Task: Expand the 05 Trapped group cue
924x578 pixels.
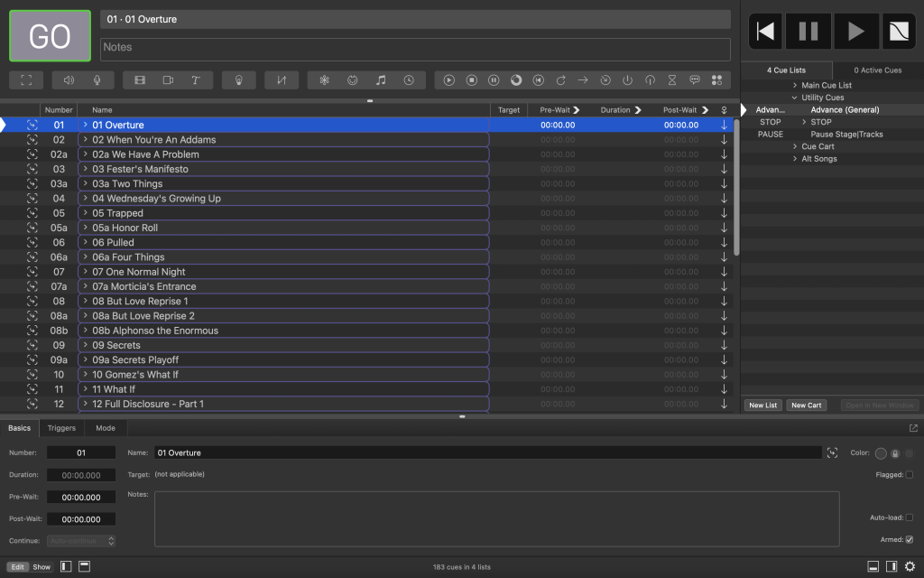Action: pos(86,213)
